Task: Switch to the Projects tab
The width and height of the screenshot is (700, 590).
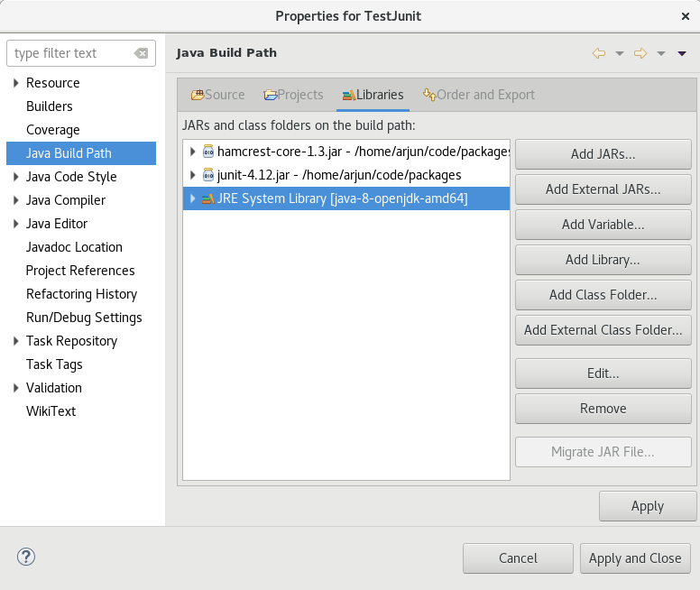Action: click(x=293, y=95)
